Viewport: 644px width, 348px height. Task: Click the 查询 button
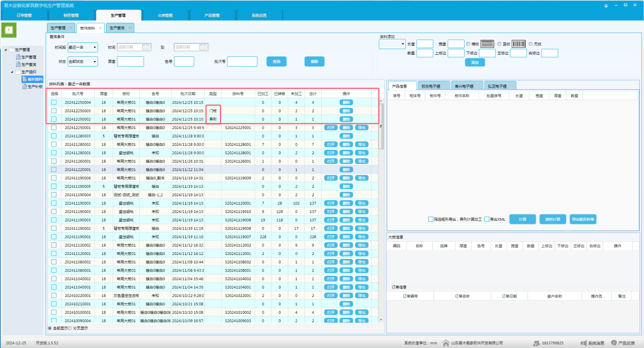pyautogui.click(x=277, y=61)
